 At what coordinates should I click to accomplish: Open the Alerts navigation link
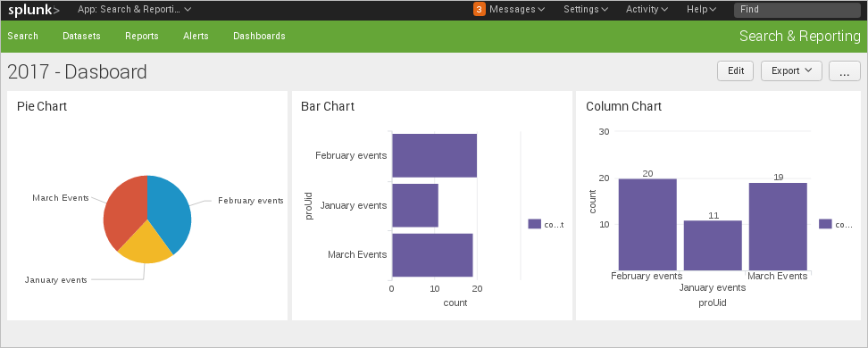coord(196,36)
